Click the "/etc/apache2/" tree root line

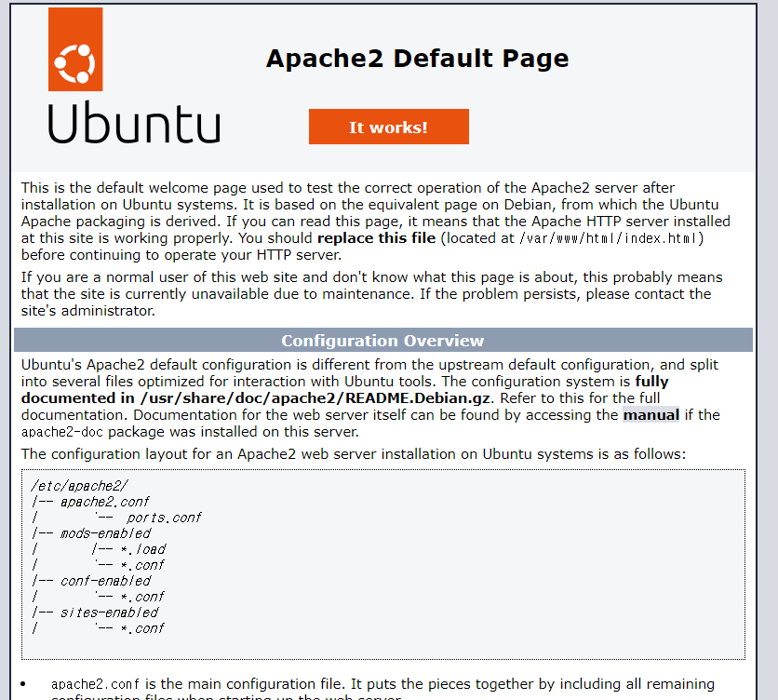click(x=79, y=486)
